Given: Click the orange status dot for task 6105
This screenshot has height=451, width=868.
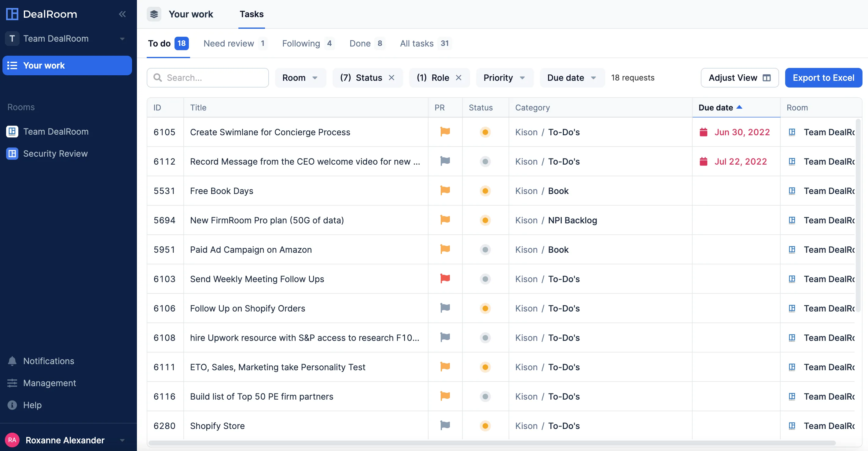Looking at the screenshot, I should point(485,132).
